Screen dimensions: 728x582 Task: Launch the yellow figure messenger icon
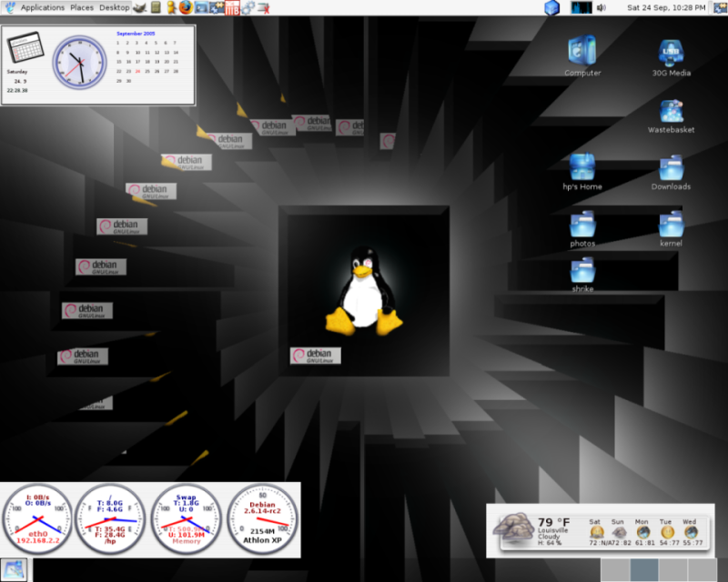coord(171,7)
